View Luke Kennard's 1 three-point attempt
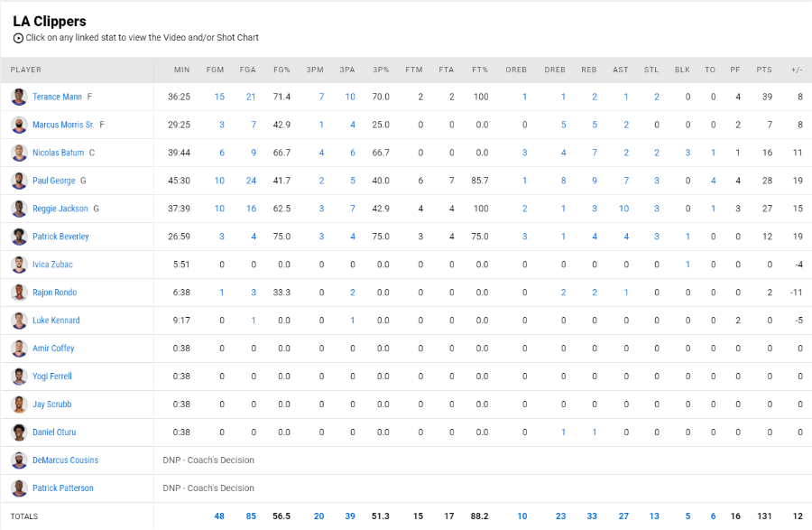Viewport: 812px width, 530px height. pyautogui.click(x=353, y=321)
